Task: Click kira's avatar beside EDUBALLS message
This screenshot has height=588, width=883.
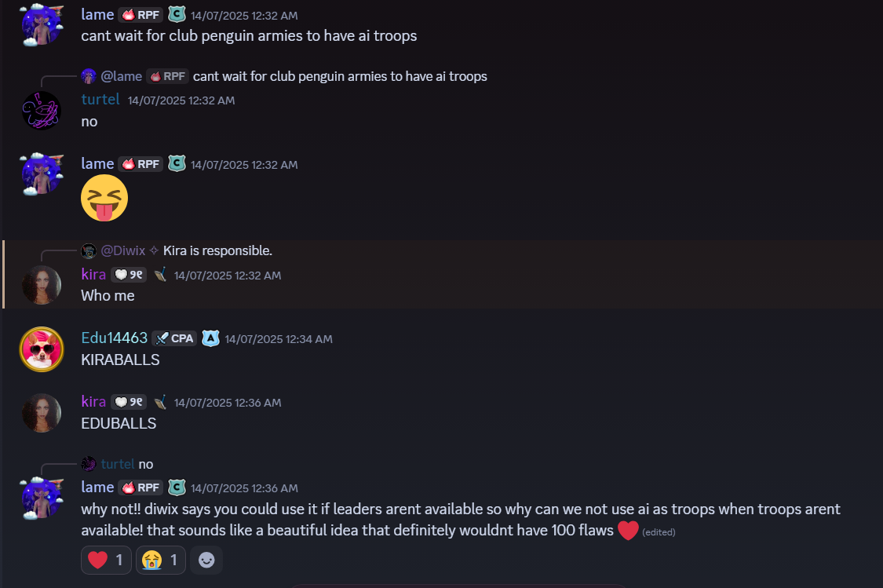Action: pos(42,412)
